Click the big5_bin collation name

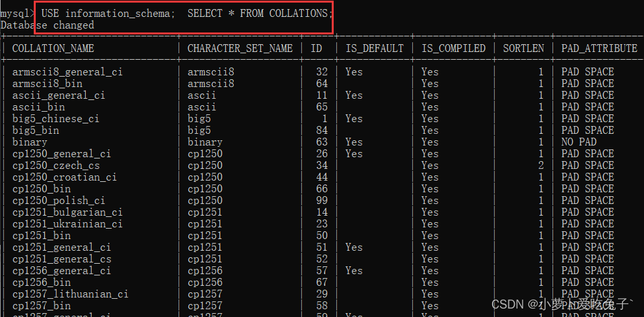pyautogui.click(x=36, y=131)
